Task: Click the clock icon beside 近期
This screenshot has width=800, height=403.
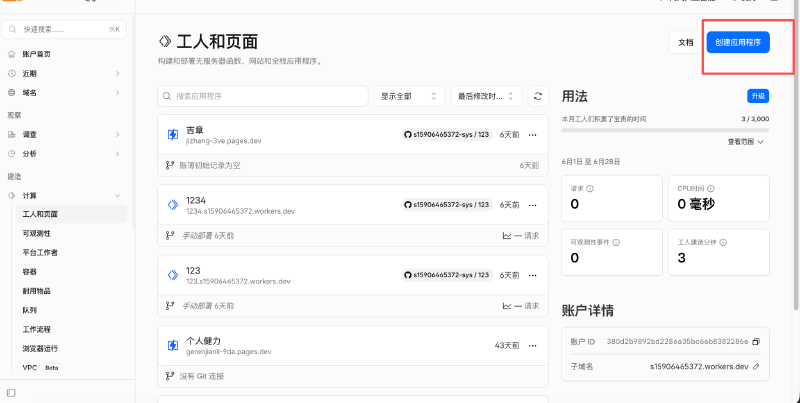Action: click(12, 73)
